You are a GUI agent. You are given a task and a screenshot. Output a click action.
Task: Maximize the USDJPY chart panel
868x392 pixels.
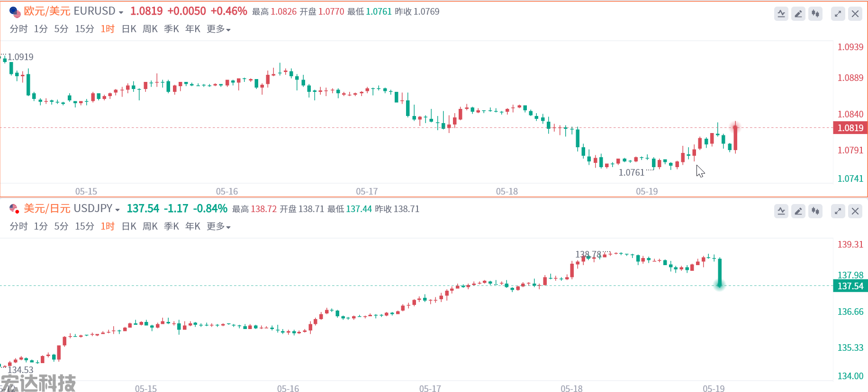click(x=838, y=211)
